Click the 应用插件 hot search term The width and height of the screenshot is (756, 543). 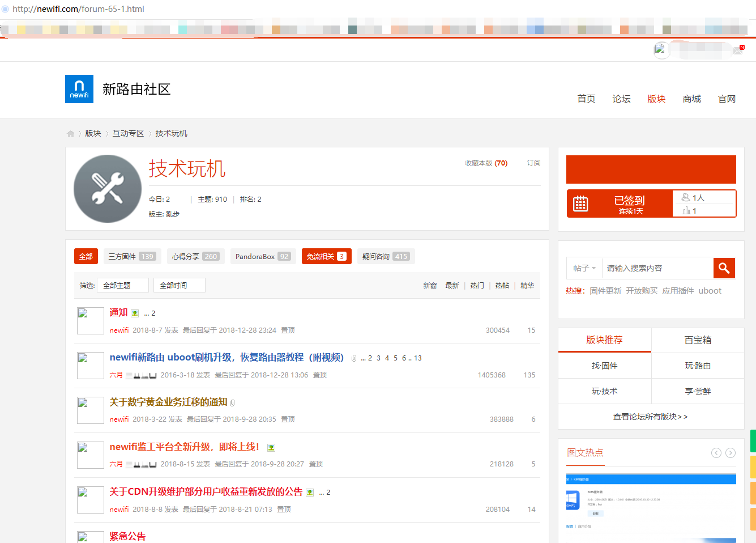(678, 291)
